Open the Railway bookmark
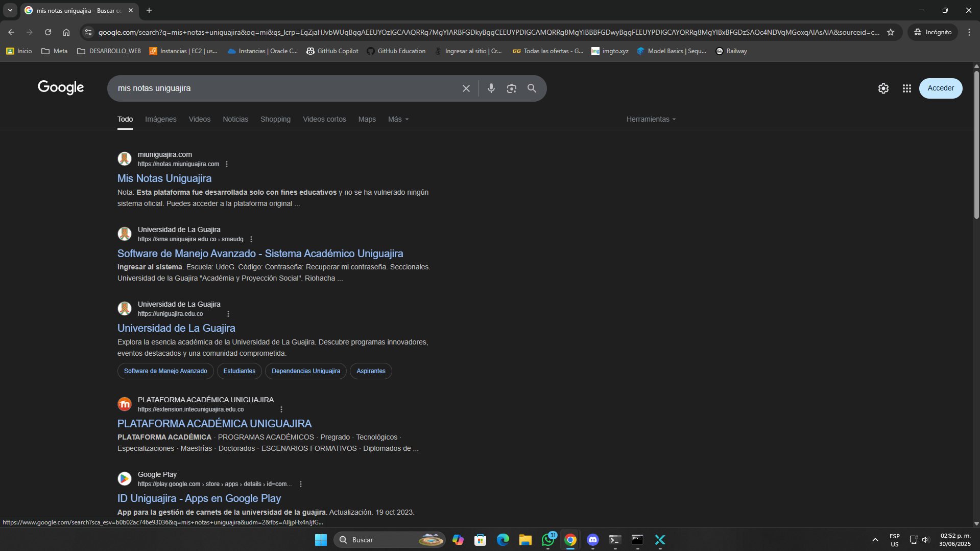Image resolution: width=980 pixels, height=551 pixels. point(731,51)
